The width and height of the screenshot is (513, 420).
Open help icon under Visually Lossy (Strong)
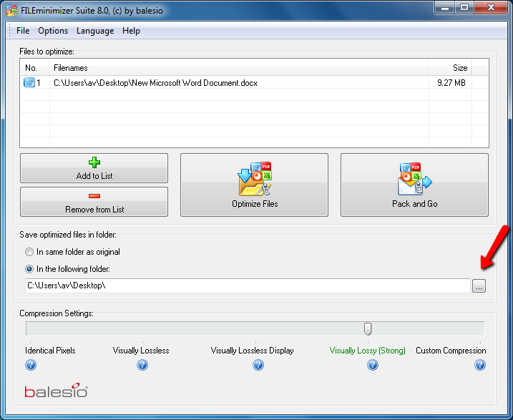373,365
